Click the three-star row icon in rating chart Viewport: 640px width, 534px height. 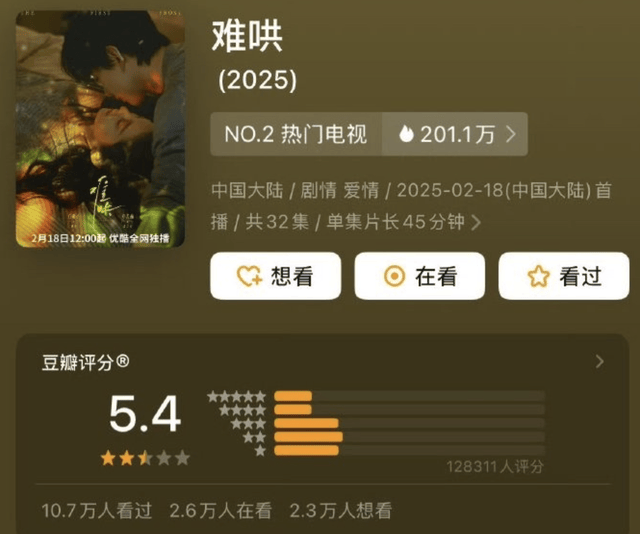click(249, 423)
